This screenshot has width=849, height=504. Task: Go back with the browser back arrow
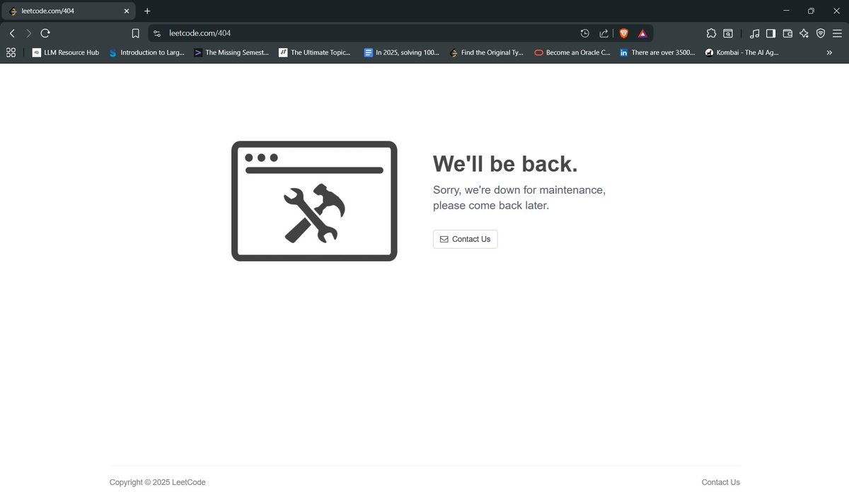12,33
